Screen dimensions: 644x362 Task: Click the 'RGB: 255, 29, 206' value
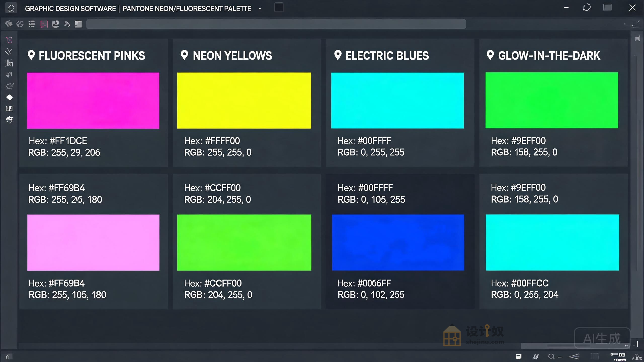coord(64,152)
